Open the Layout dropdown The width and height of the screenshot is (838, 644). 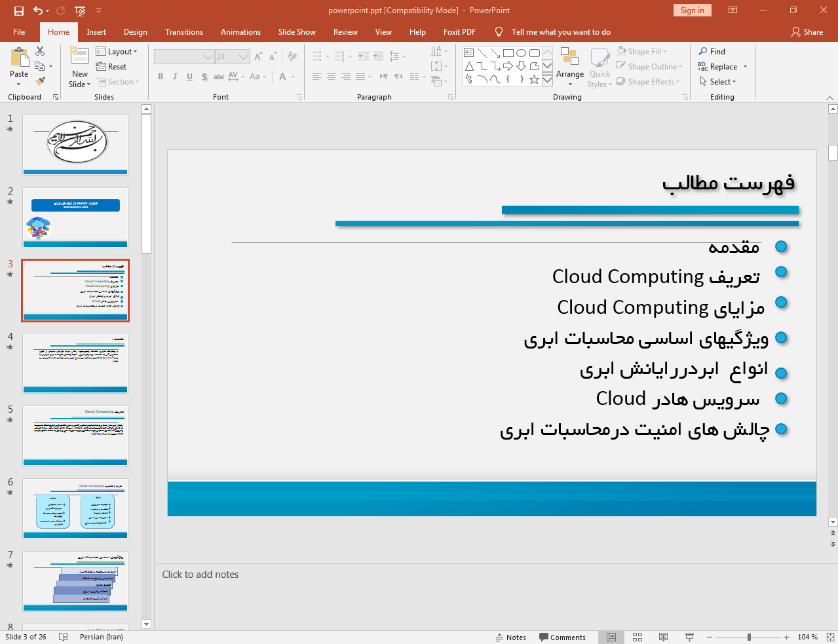(x=117, y=51)
